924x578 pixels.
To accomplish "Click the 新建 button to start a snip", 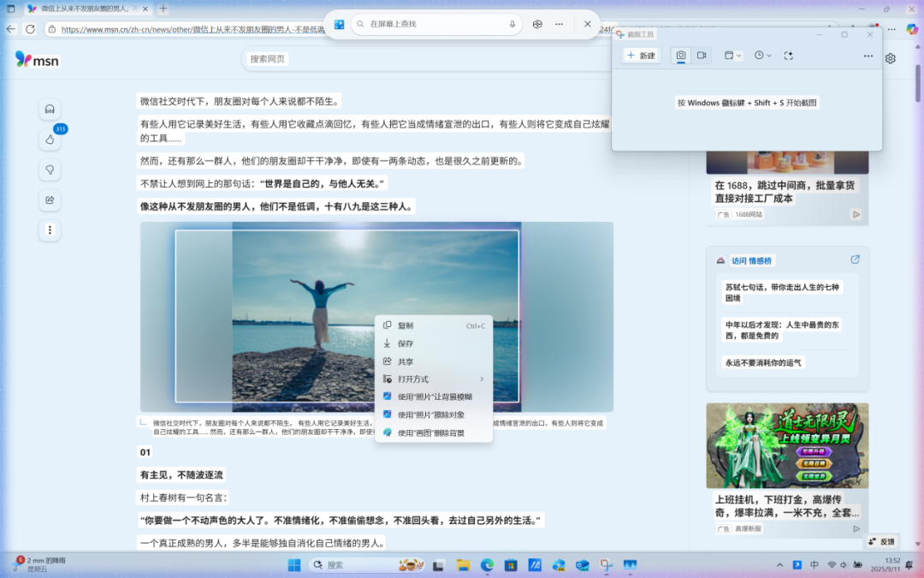I will click(640, 55).
